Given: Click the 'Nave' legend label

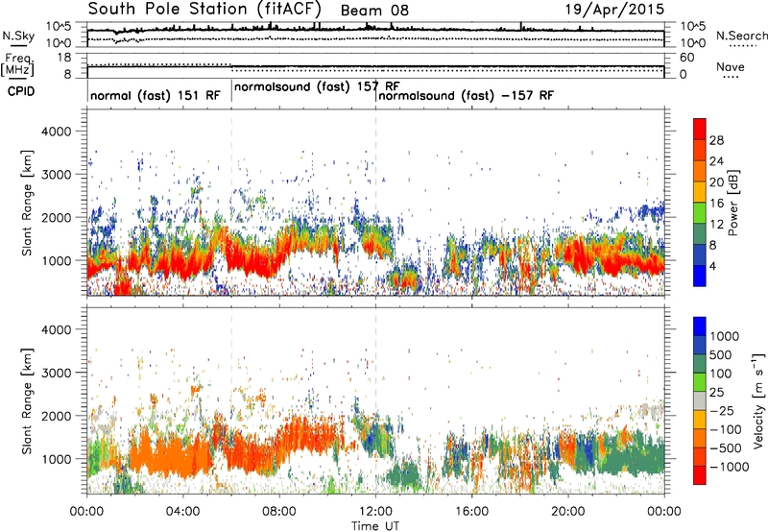Looking at the screenshot, I should click(731, 67).
